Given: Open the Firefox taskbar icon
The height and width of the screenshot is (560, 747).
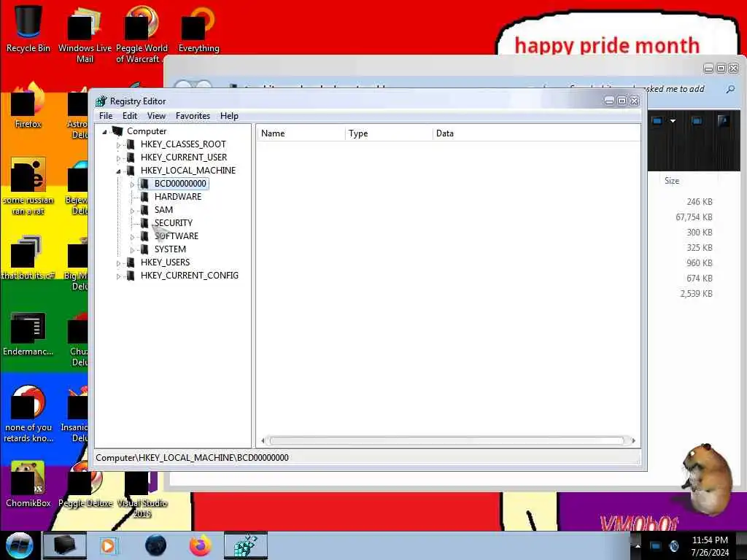Looking at the screenshot, I should tap(201, 545).
